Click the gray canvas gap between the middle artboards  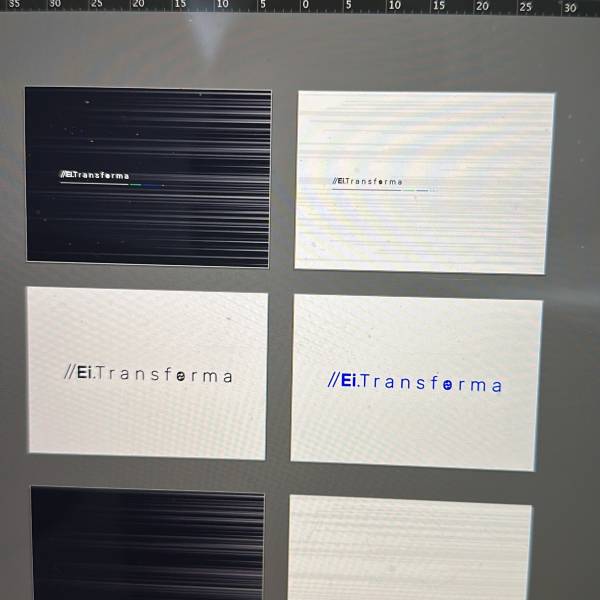pos(279,375)
